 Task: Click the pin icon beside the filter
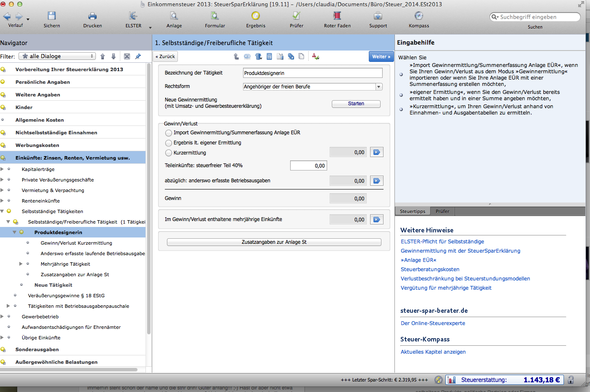click(x=138, y=56)
